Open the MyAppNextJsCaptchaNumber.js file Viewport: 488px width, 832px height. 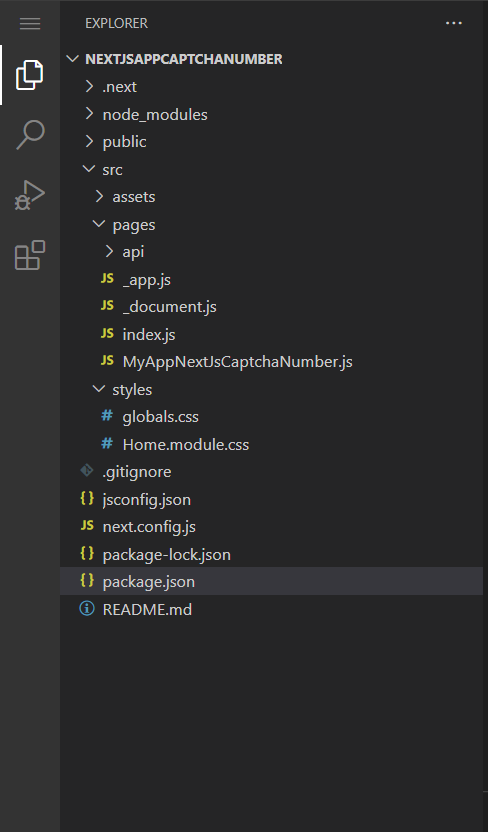point(237,362)
